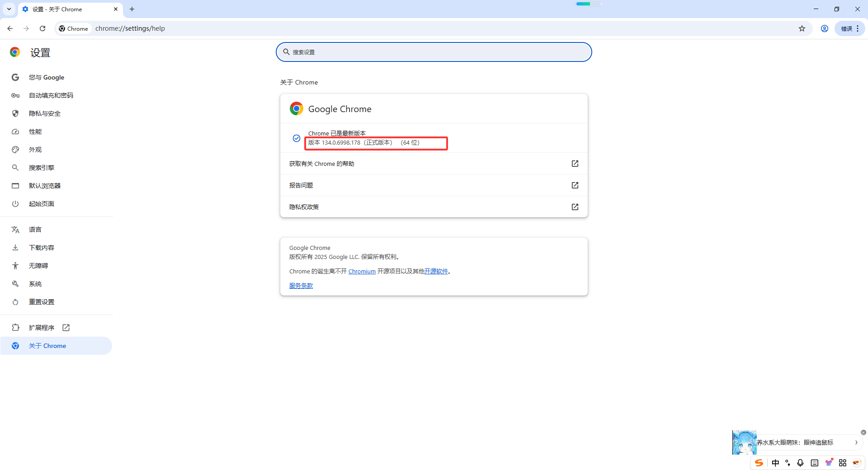Screen dimensions: 868x470
Task: Click the forward navigation arrow
Action: point(26,28)
